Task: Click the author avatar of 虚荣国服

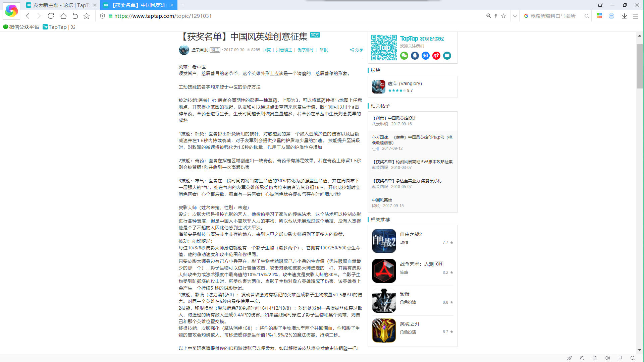Action: pos(184,50)
